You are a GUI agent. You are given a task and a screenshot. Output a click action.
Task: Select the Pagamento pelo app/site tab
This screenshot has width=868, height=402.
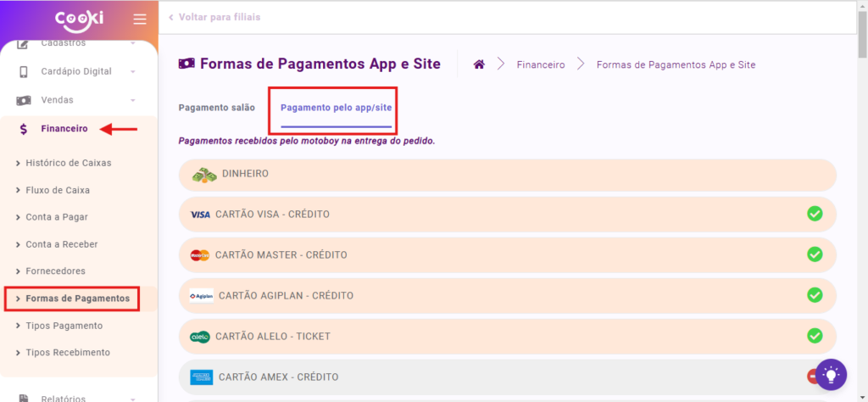(x=336, y=109)
